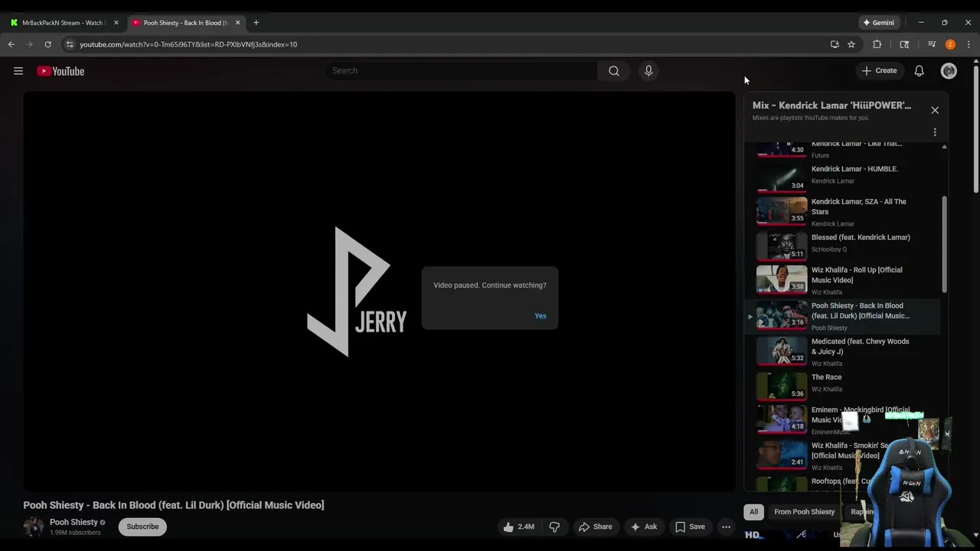This screenshot has height=551, width=980.
Task: Click Mix - Kendrick Lamar 'HiiiPOWER' title
Action: coord(831,106)
